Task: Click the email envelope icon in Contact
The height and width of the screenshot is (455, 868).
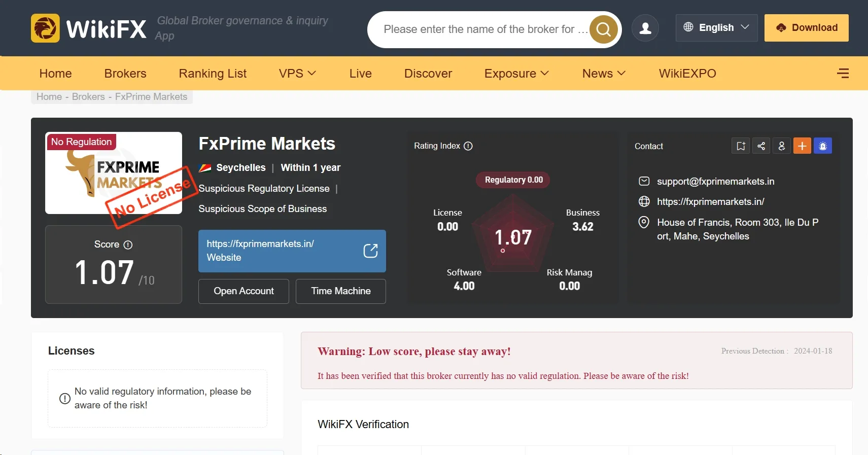Action: coord(644,181)
